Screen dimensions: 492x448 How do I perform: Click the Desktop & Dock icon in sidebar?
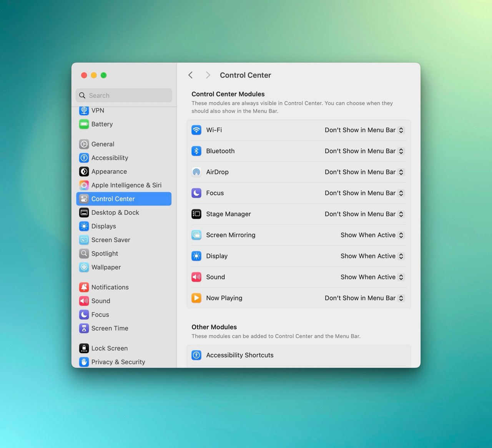(x=84, y=212)
